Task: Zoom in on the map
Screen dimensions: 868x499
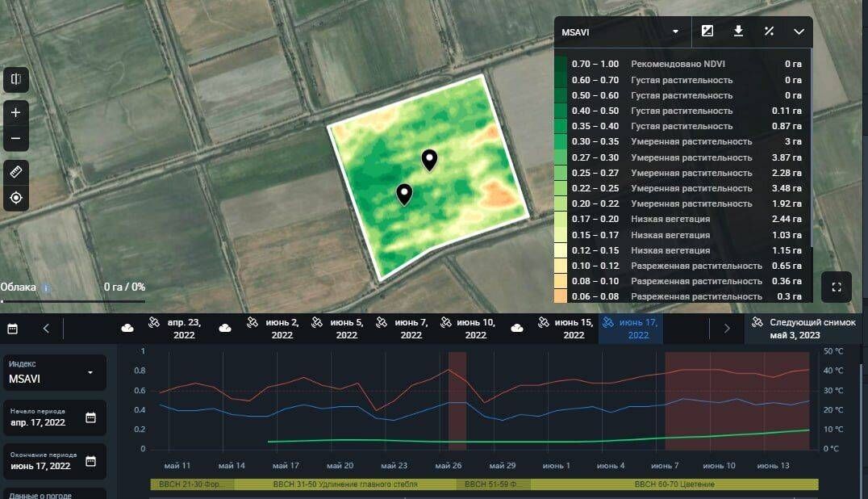Action: [x=16, y=113]
